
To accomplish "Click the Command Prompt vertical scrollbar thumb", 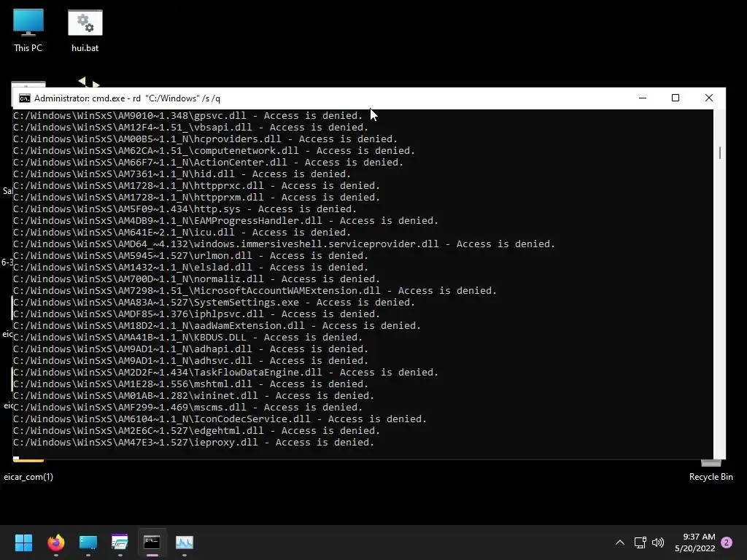I will 719,153.
